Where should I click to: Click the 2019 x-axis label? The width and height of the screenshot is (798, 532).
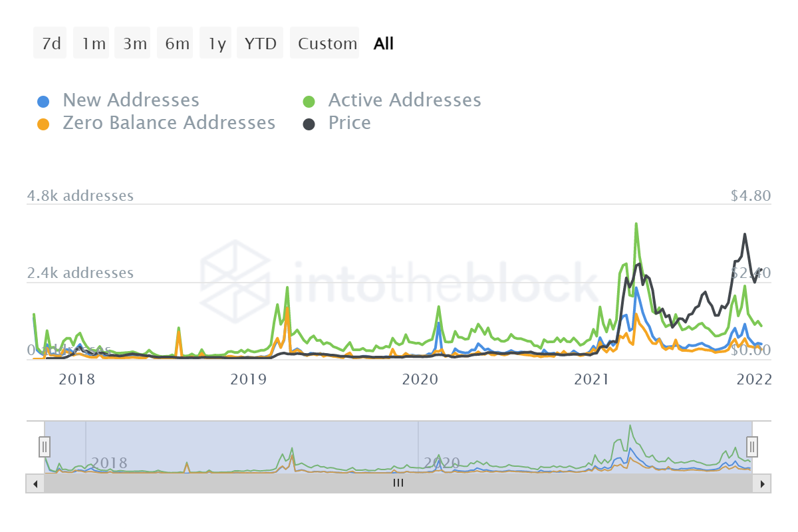tap(248, 380)
